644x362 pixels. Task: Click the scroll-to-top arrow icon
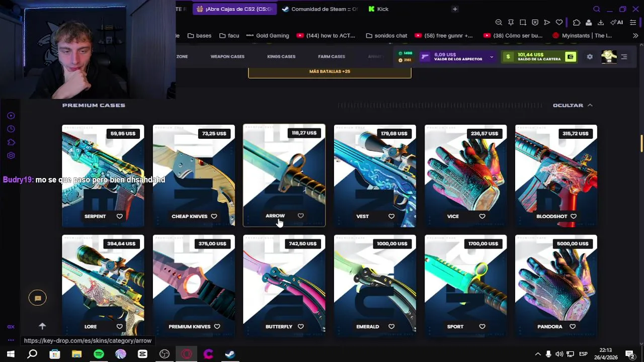[42, 326]
